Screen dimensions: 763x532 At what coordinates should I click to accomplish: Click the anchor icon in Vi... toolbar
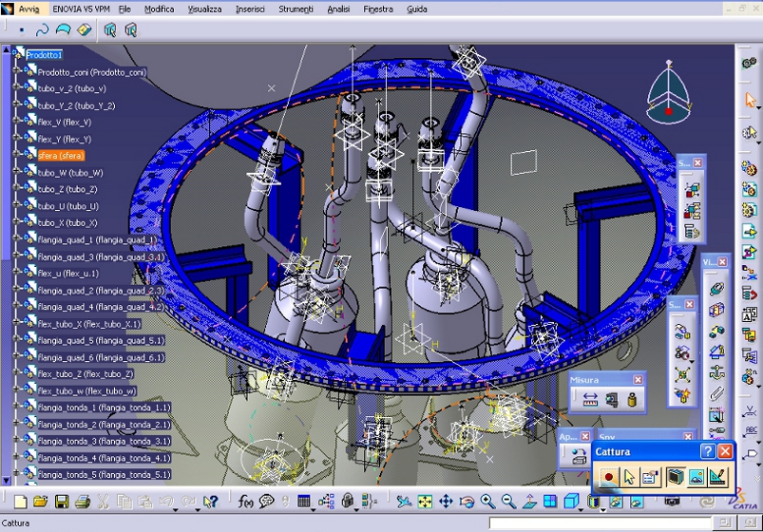(x=716, y=371)
